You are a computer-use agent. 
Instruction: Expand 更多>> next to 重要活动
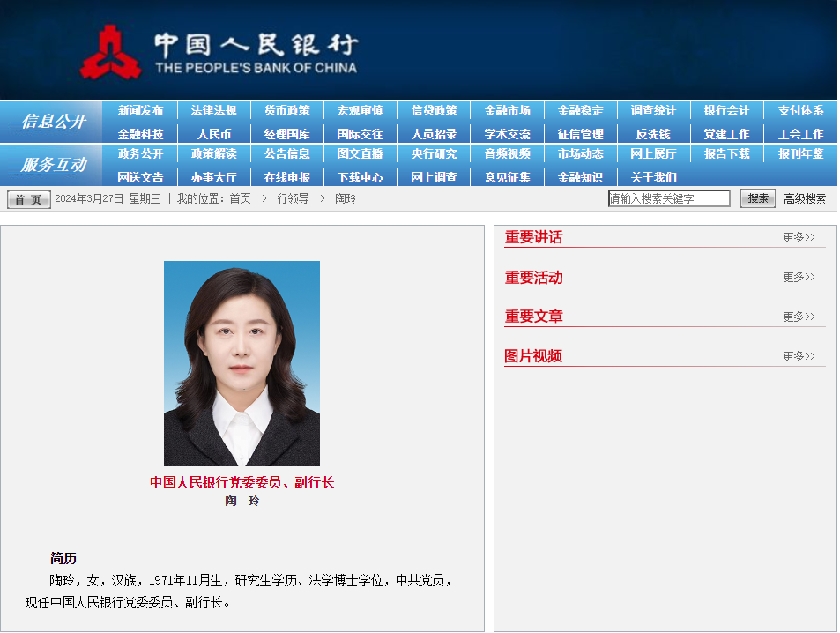(799, 277)
